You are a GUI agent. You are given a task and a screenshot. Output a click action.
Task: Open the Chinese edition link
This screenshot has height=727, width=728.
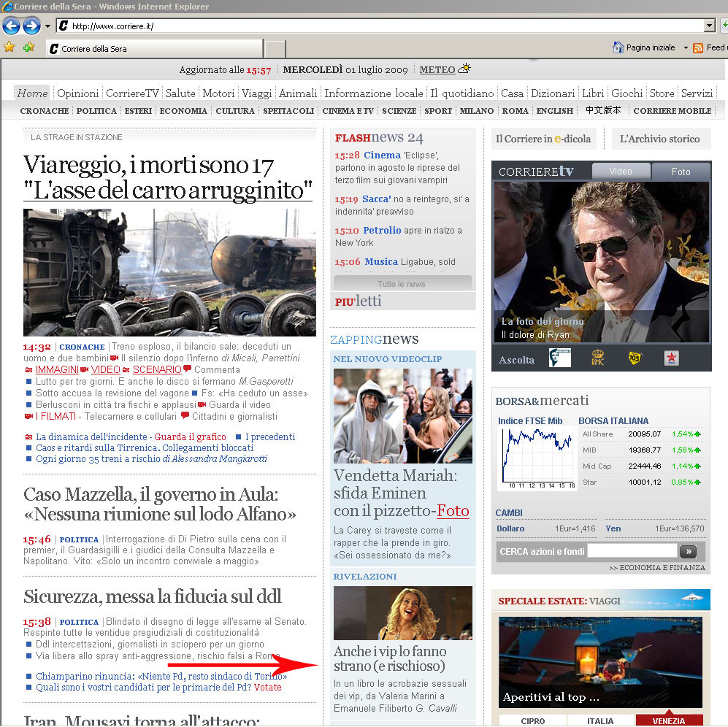coord(602,110)
